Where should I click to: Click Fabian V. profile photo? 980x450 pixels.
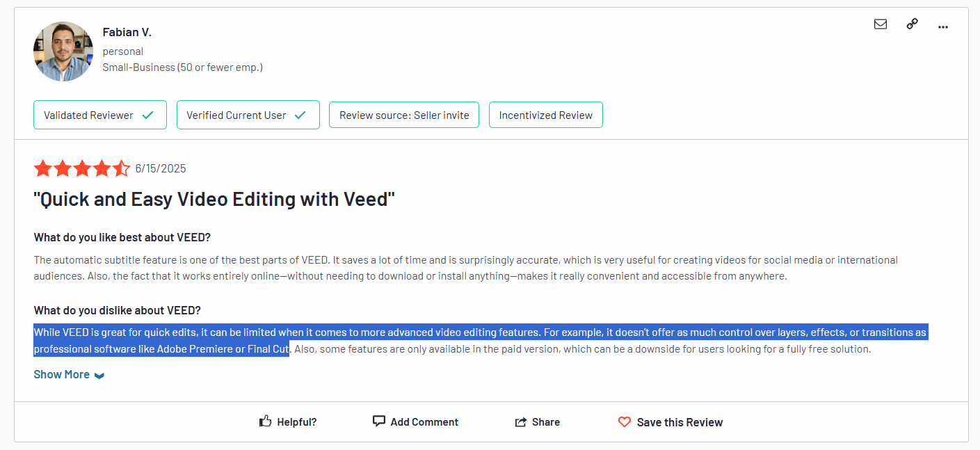click(63, 51)
